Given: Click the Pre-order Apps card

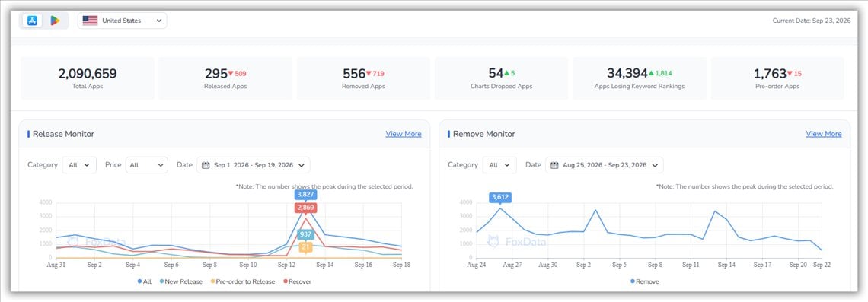Looking at the screenshot, I should (x=777, y=78).
